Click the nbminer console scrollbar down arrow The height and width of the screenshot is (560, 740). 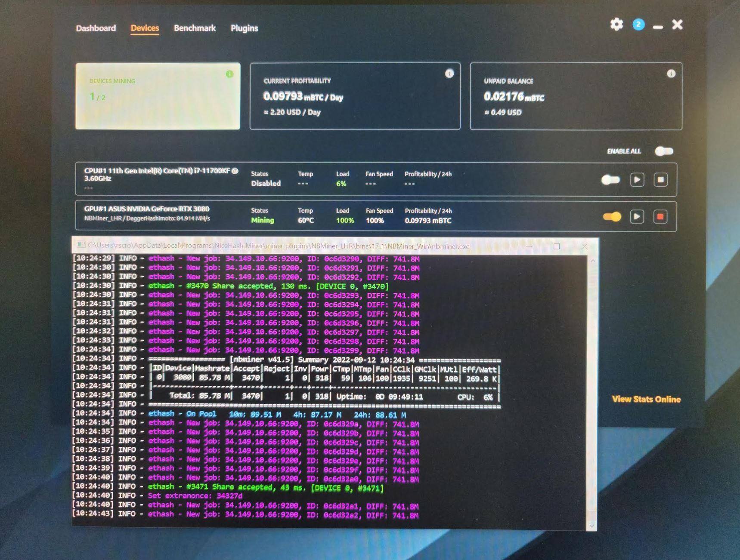(591, 525)
